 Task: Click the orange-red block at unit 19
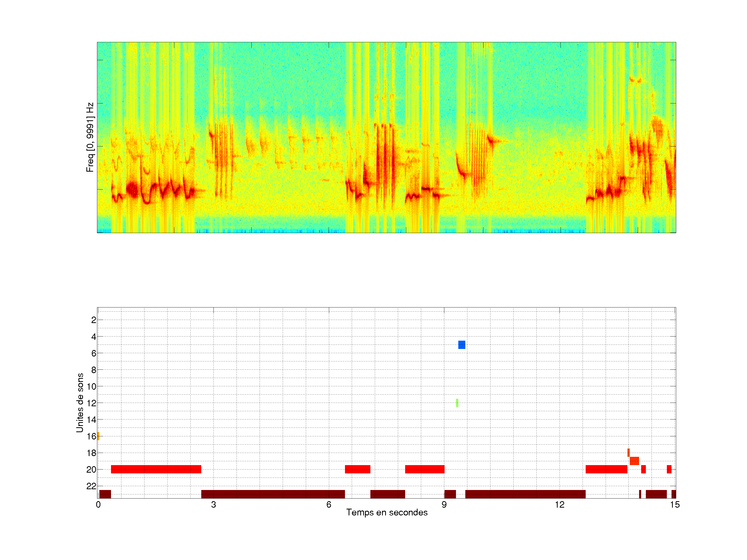(x=634, y=461)
